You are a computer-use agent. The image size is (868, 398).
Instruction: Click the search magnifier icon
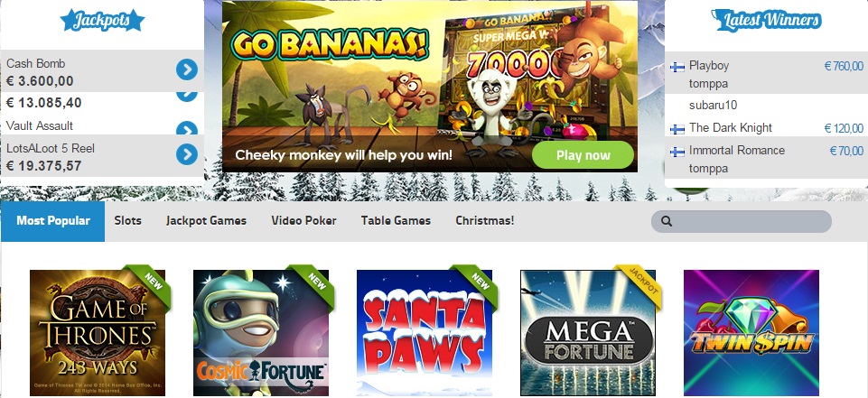(667, 221)
